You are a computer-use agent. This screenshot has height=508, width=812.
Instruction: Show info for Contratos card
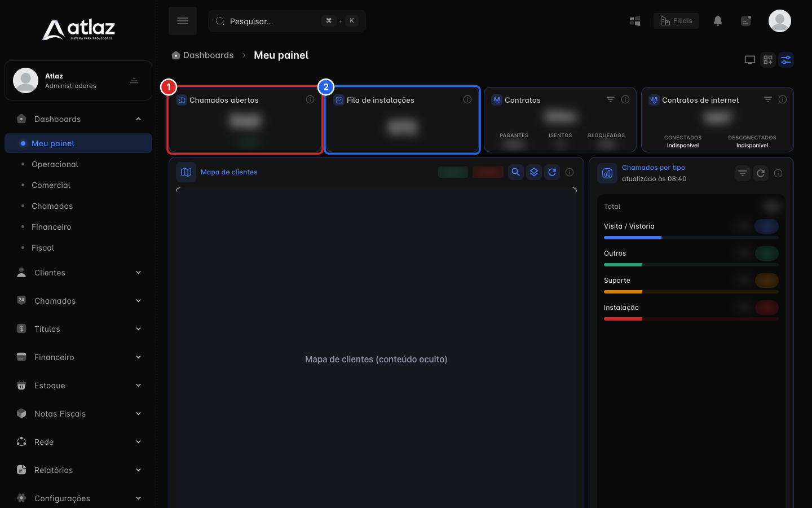(x=625, y=99)
